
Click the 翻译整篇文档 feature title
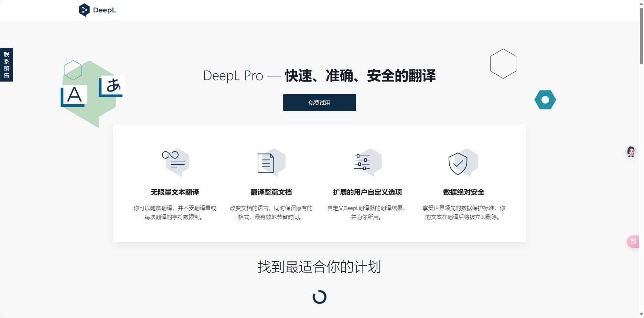point(271,192)
